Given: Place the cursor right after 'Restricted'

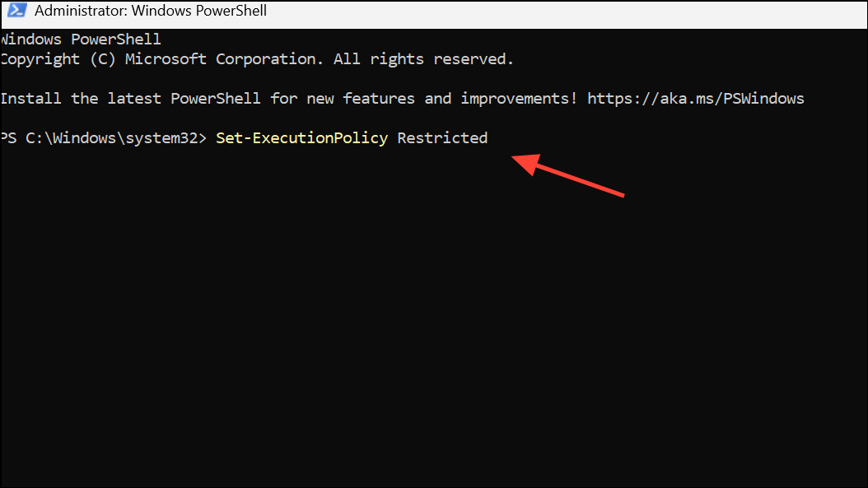Looking at the screenshot, I should tap(489, 137).
